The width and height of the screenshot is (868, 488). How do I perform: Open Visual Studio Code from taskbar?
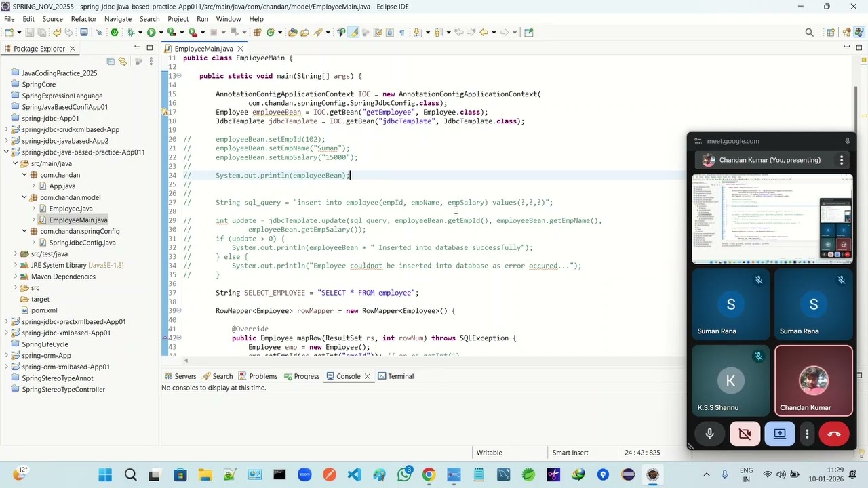click(x=354, y=475)
